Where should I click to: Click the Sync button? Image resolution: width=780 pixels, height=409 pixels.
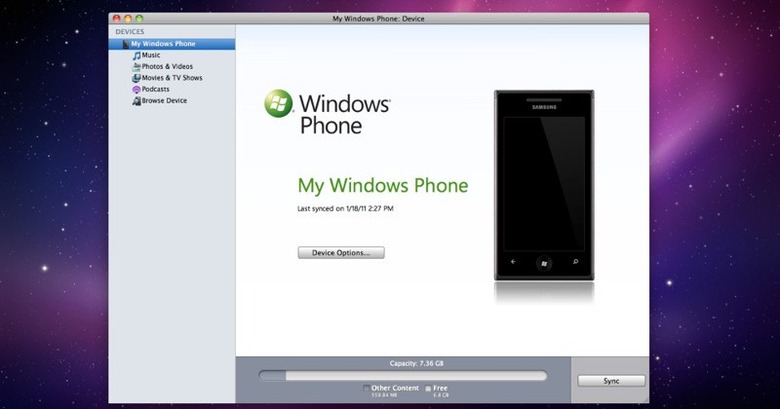pos(611,381)
